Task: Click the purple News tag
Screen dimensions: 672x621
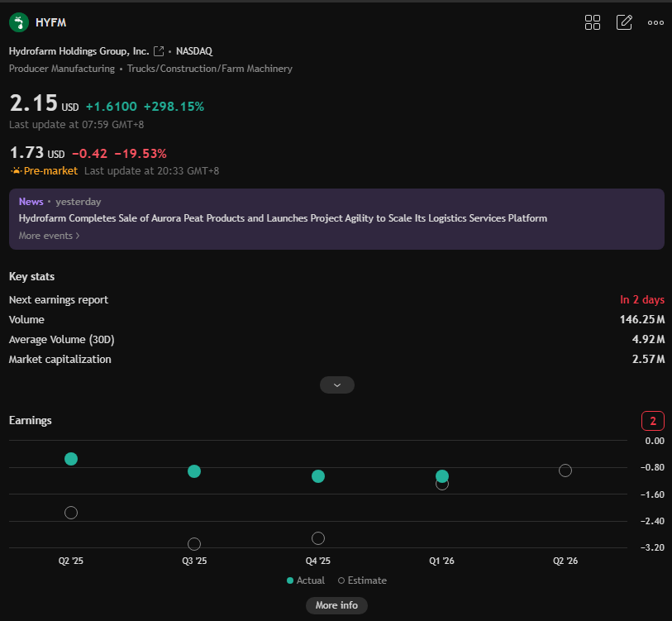Action: click(31, 202)
